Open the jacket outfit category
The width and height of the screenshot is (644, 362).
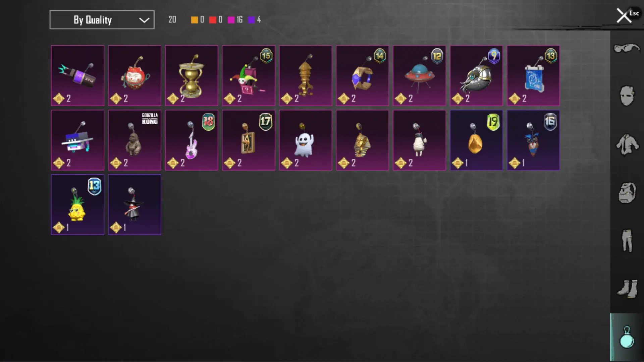point(627,144)
